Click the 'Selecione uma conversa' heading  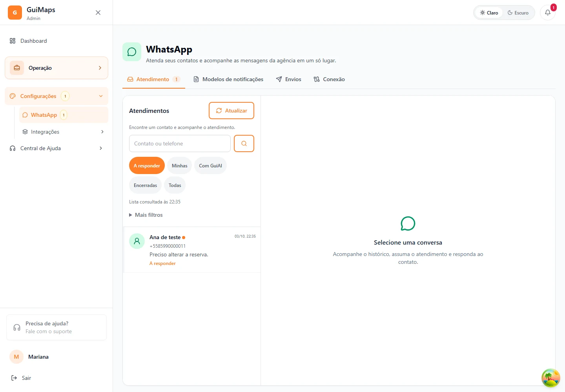[x=408, y=243]
